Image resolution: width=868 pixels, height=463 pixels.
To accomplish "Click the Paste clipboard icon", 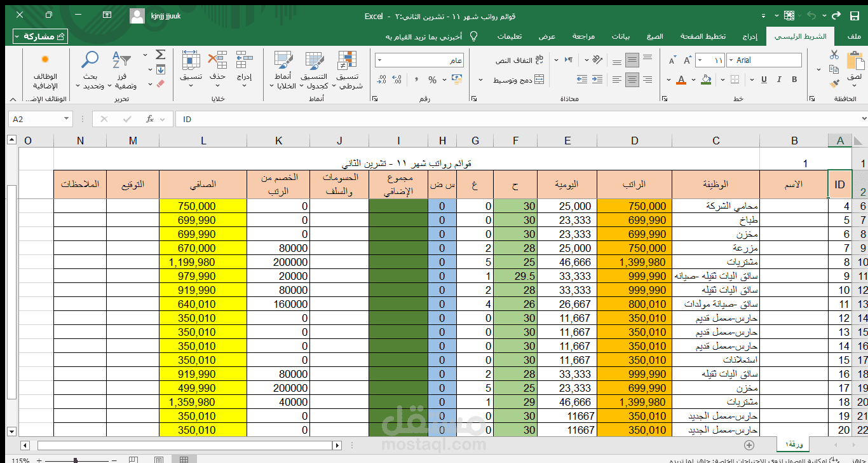I will pyautogui.click(x=855, y=62).
